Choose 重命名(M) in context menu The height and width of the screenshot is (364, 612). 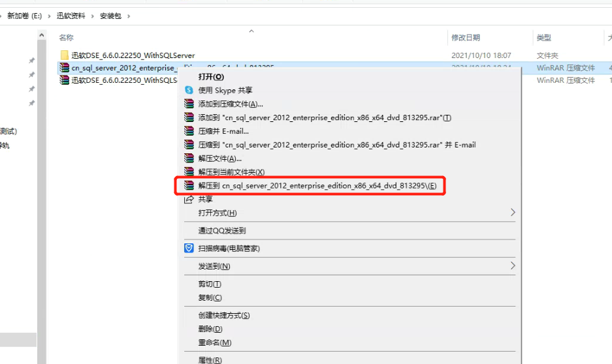pyautogui.click(x=215, y=342)
